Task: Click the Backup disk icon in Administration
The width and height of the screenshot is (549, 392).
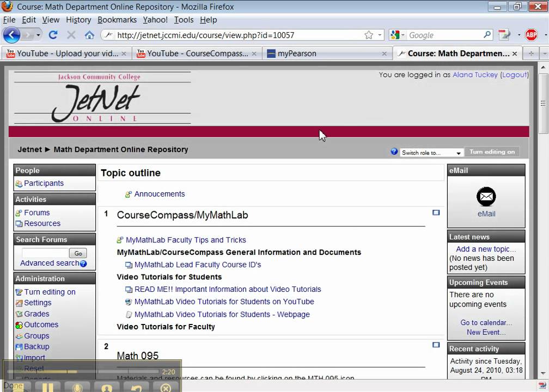Action: (x=19, y=347)
